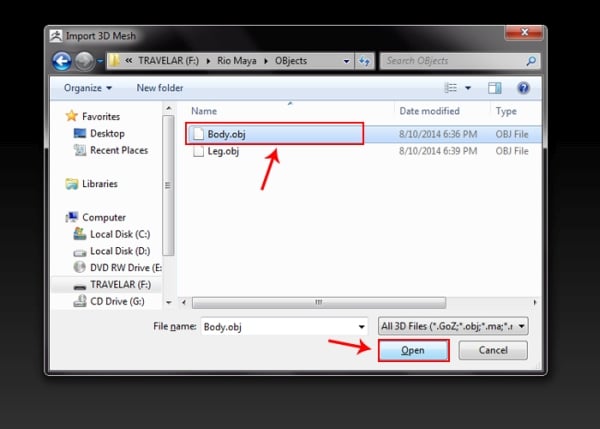Click the Libraries folder icon
600x429 pixels.
72,184
